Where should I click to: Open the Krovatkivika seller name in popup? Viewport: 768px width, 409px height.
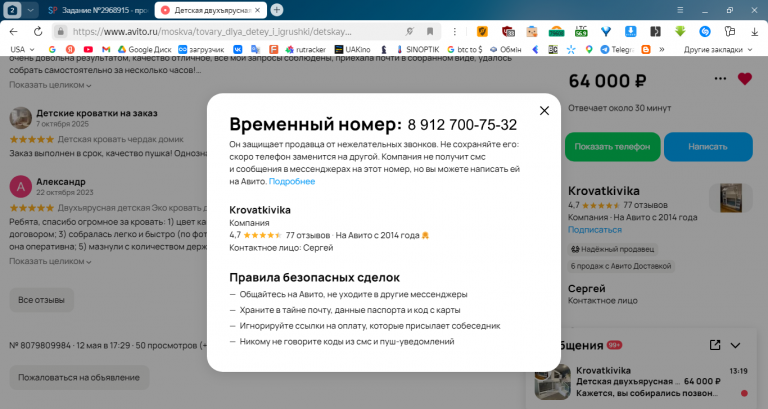coord(260,210)
